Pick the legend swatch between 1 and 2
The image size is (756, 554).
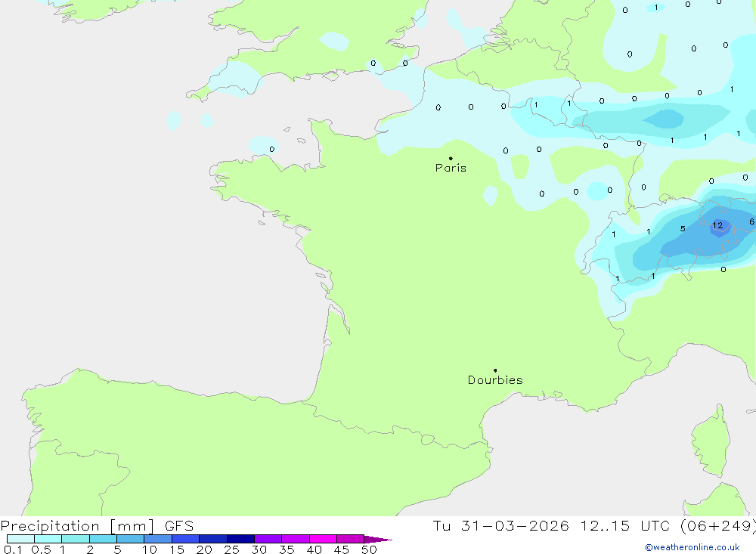coord(76,539)
